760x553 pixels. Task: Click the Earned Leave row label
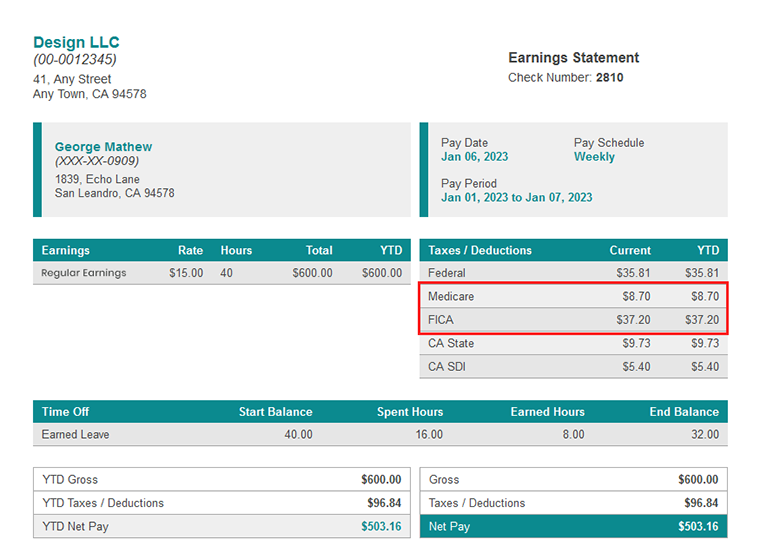click(x=75, y=434)
